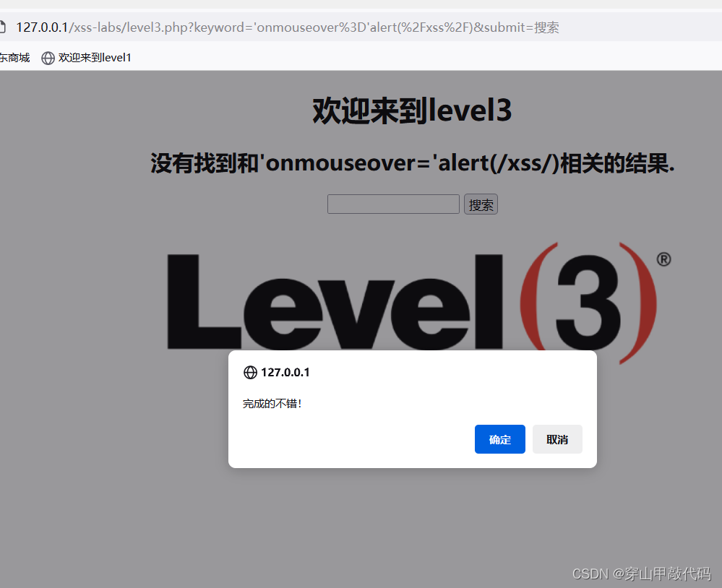Click the globe icon in the alert dialog header
Screen dimensions: 722x588
tap(250, 372)
